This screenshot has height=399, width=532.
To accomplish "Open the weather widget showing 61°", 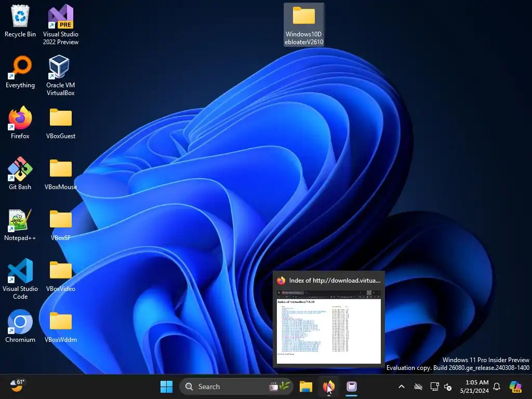I will click(x=17, y=386).
